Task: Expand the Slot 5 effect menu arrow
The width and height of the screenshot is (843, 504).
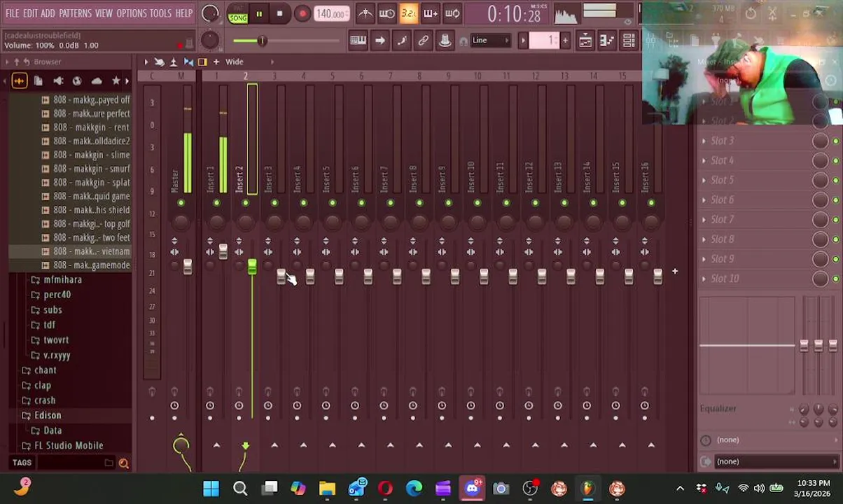Action: [704, 180]
